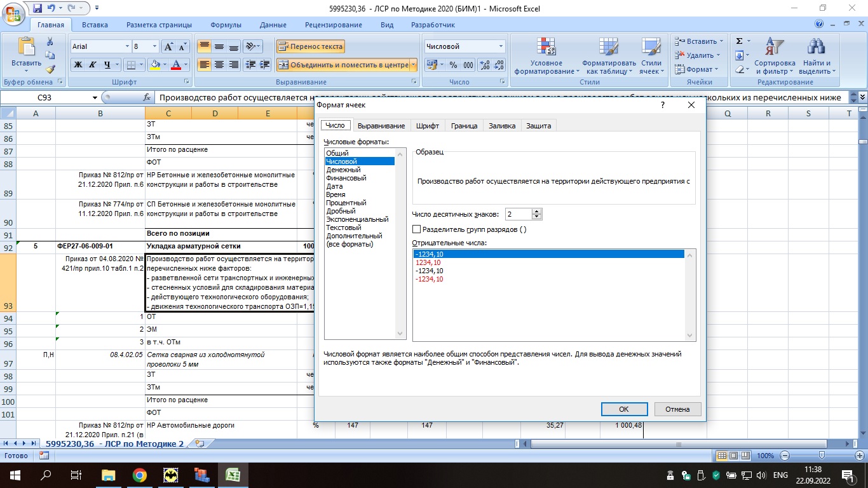The height and width of the screenshot is (488, 868).
Task: Open Conditional Formatting (Условное форматирование)
Action: [x=546, y=56]
